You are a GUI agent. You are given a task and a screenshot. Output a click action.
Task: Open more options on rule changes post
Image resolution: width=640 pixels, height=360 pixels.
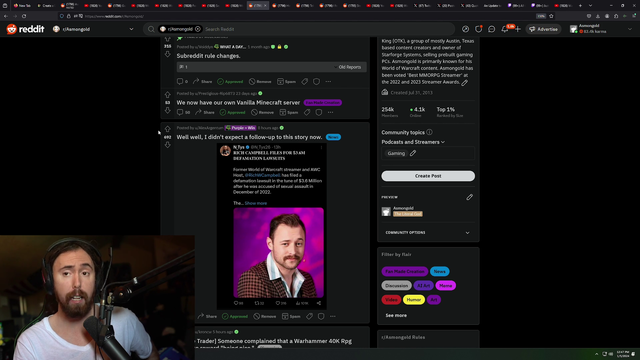pos(328,82)
